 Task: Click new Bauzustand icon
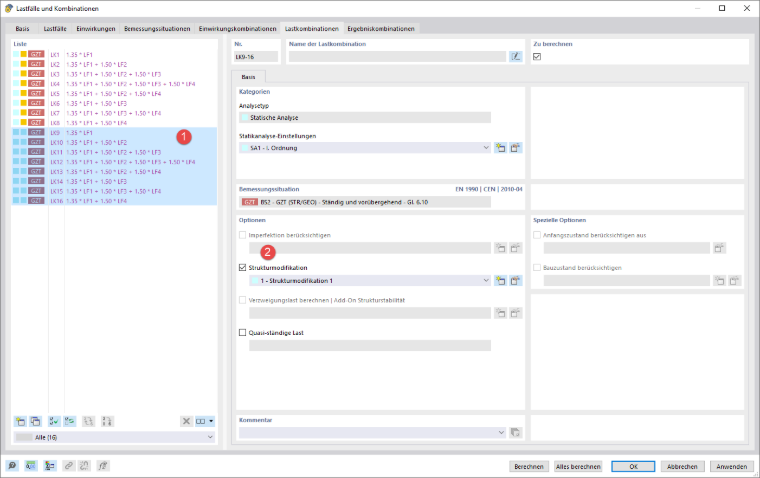[720, 281]
